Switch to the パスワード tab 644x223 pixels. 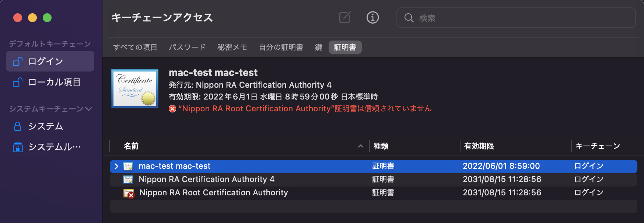pyautogui.click(x=187, y=47)
